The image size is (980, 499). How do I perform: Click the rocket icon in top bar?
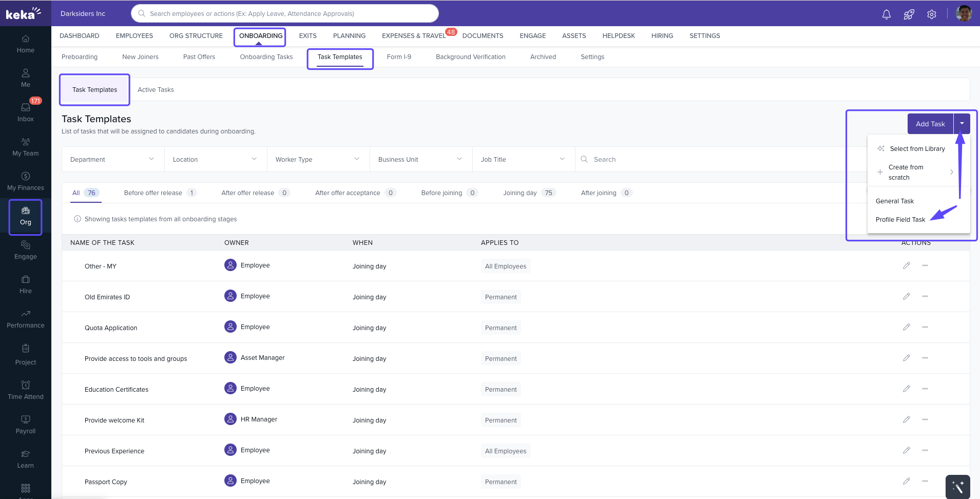pos(909,14)
